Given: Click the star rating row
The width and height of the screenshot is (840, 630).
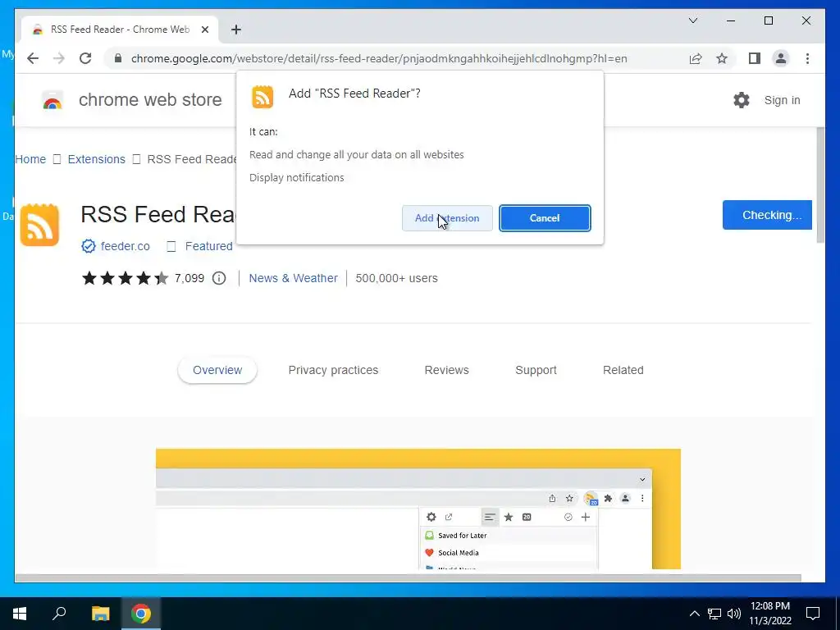Looking at the screenshot, I should pos(125,278).
